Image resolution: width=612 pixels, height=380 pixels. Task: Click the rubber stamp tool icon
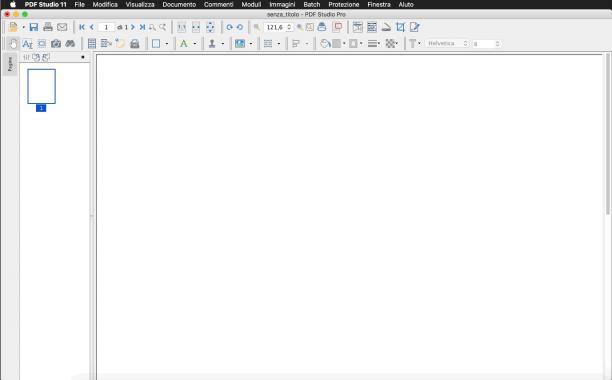tap(212, 44)
